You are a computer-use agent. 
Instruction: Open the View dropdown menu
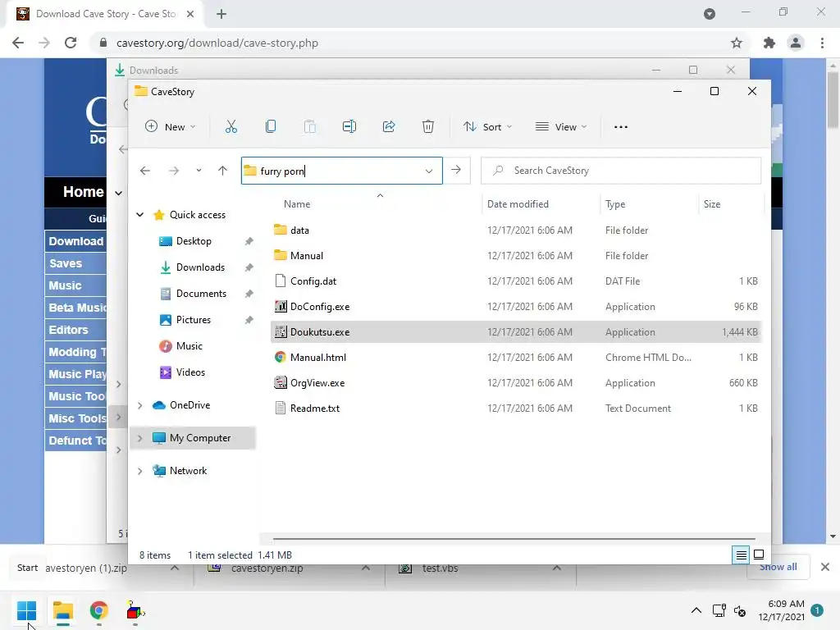click(561, 127)
